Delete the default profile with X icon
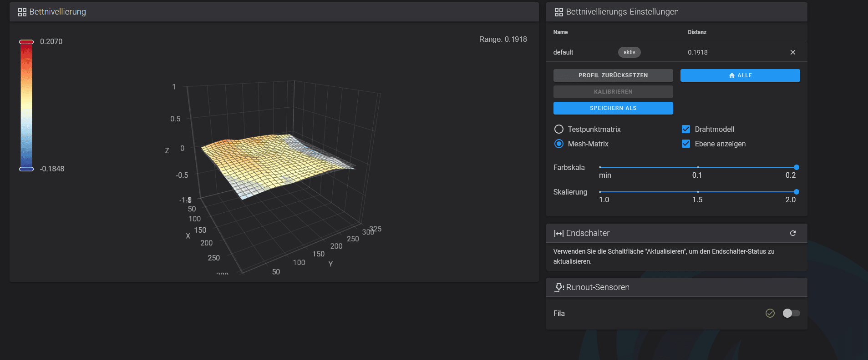Screen dimensions: 868x360 [x=792, y=52]
